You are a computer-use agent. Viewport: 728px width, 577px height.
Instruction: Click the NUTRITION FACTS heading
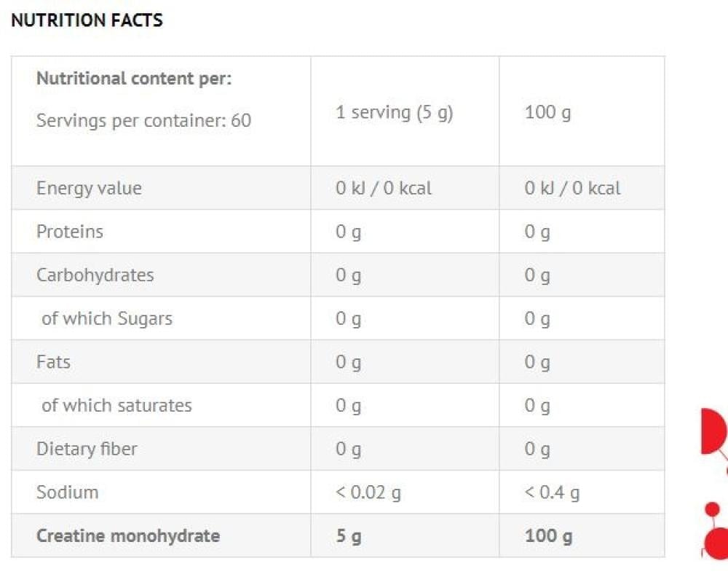click(x=87, y=20)
